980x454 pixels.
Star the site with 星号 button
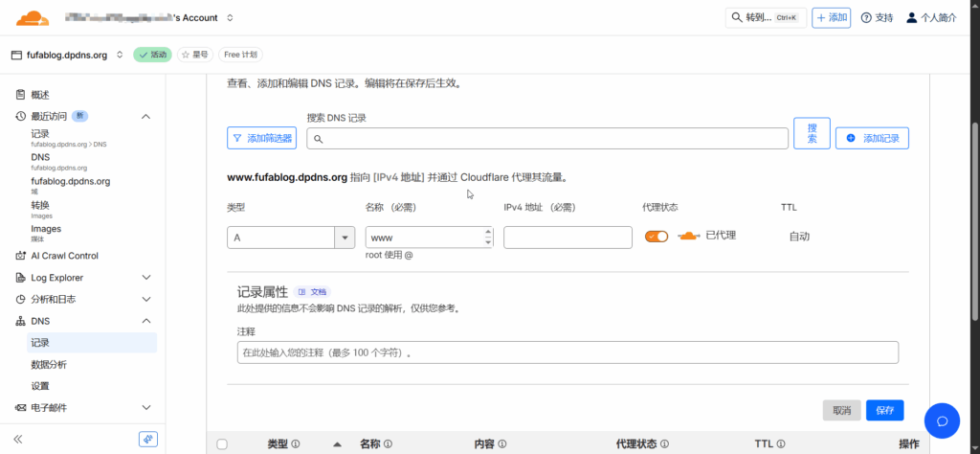194,55
